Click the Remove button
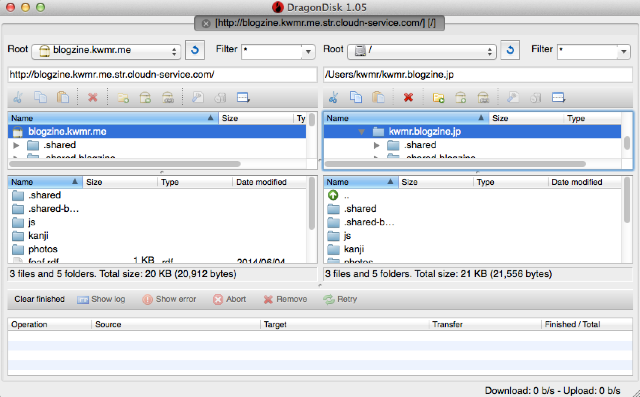 point(285,299)
